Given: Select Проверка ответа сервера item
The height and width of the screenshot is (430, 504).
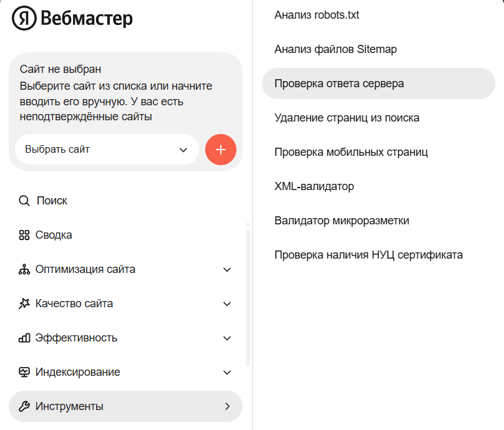Looking at the screenshot, I should coord(379,84).
